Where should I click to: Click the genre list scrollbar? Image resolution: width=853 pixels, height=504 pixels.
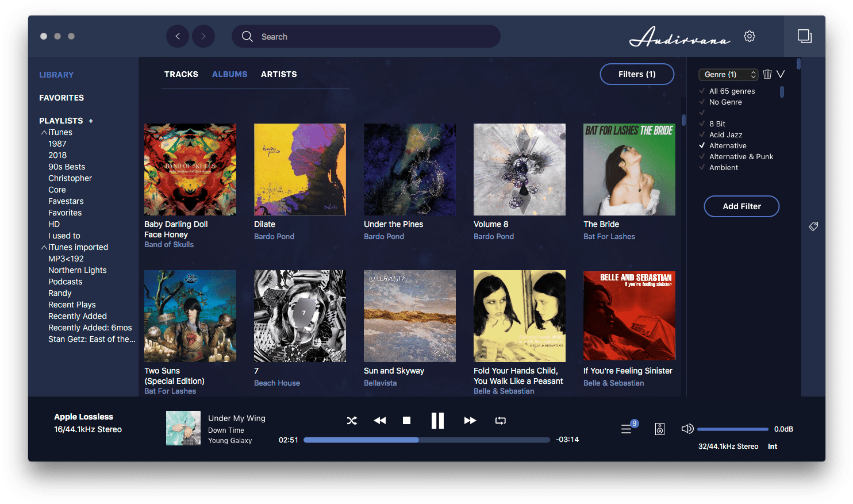click(782, 91)
